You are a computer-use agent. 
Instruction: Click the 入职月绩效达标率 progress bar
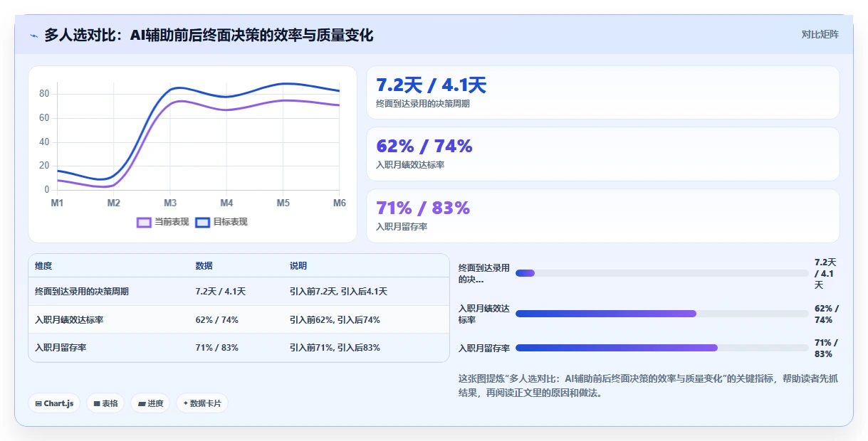pyautogui.click(x=662, y=314)
